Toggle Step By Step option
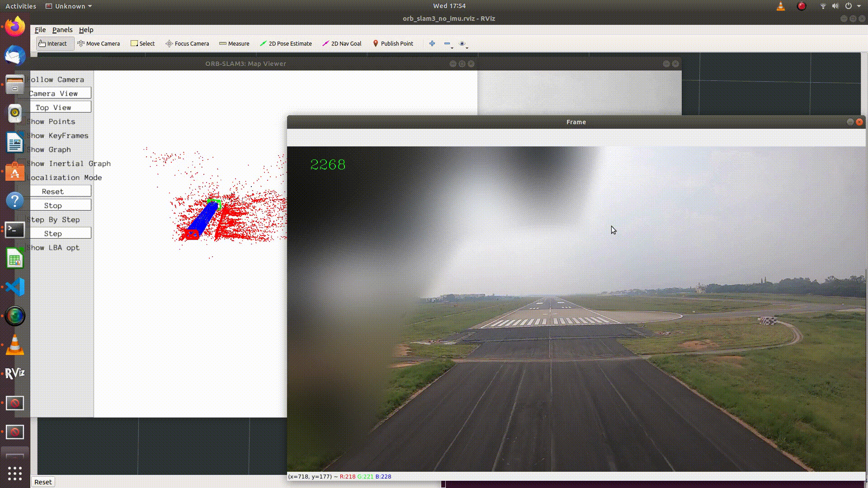 53,220
